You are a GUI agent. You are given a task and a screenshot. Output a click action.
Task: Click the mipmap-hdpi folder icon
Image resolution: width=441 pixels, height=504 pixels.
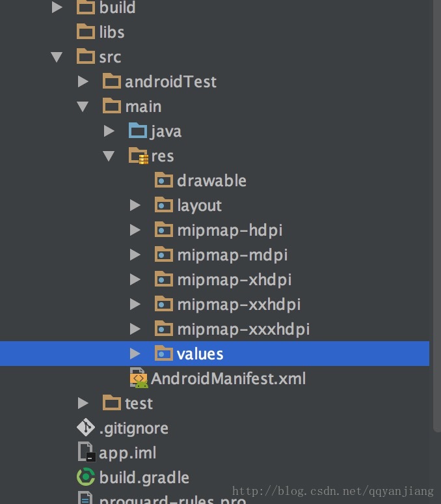(x=164, y=229)
